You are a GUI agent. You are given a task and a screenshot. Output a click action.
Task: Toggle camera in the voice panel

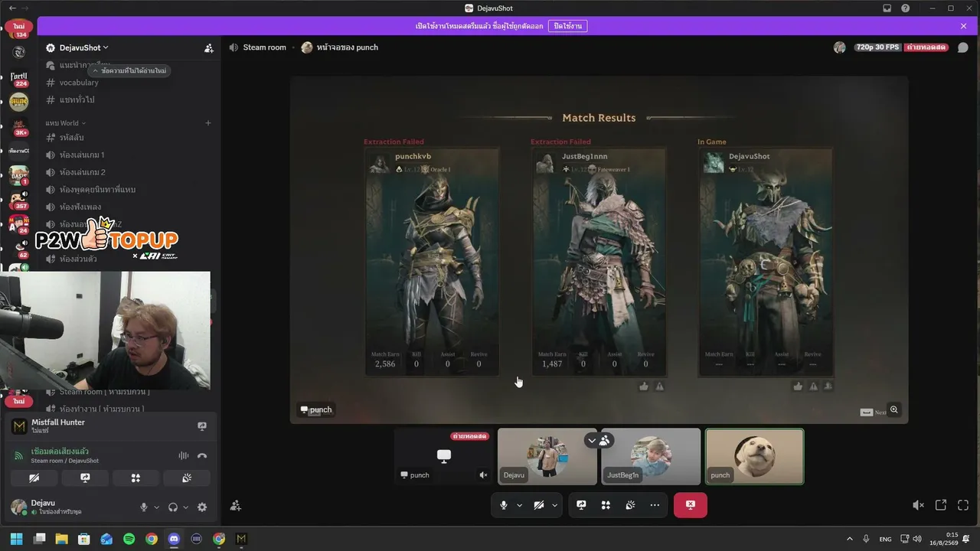tap(34, 478)
